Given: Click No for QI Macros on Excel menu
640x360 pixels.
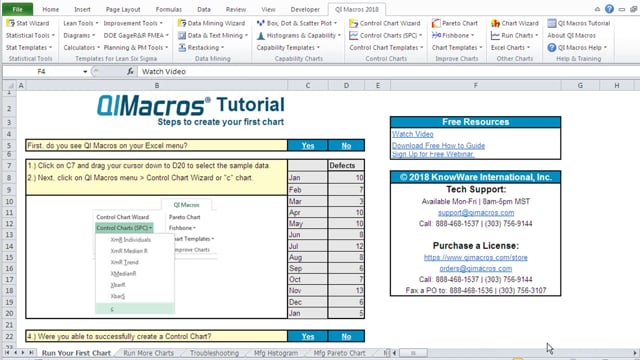Looking at the screenshot, I should coord(346,146).
